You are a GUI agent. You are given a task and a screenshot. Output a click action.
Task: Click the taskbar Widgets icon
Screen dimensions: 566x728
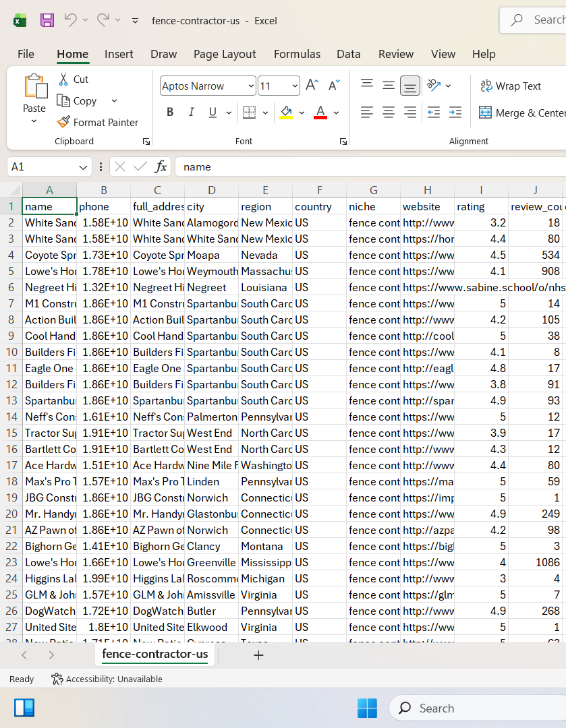click(24, 708)
